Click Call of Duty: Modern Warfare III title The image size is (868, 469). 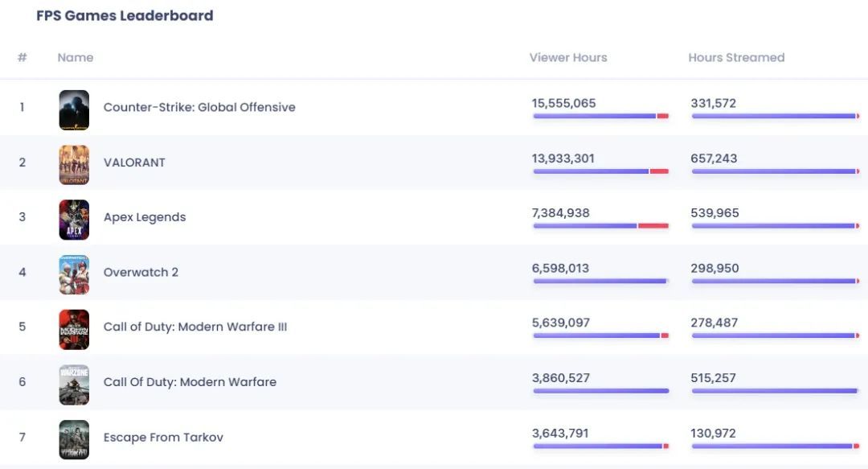tap(195, 327)
